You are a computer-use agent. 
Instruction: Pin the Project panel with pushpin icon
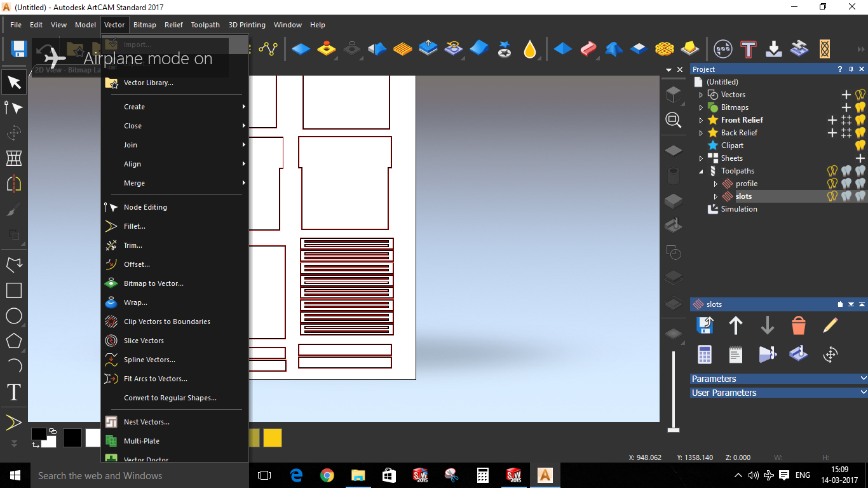851,69
